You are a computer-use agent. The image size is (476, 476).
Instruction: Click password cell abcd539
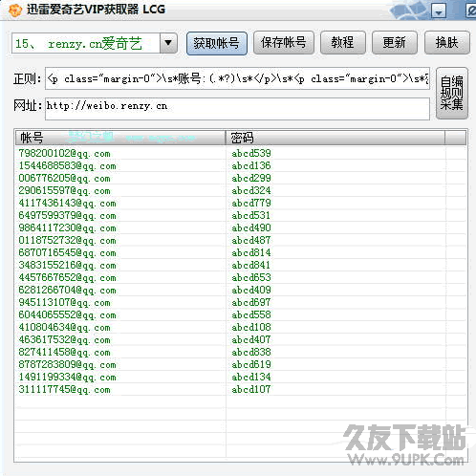click(251, 153)
